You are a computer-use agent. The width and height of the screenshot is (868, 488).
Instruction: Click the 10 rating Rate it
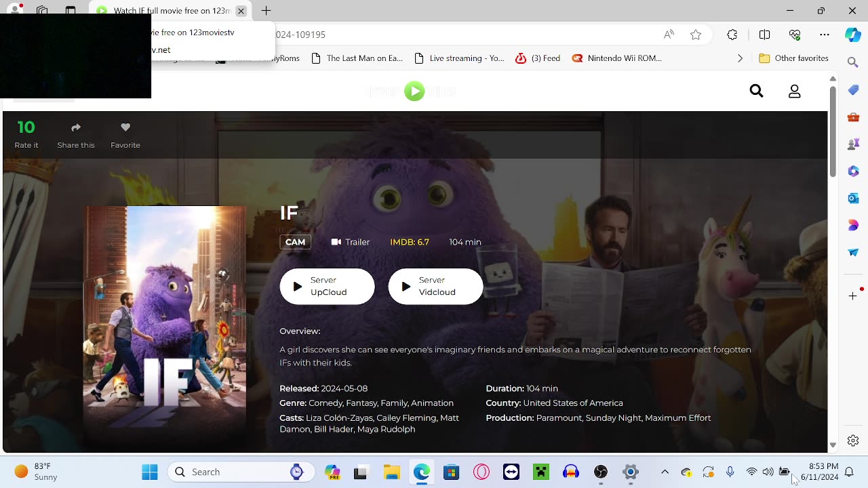click(x=26, y=134)
